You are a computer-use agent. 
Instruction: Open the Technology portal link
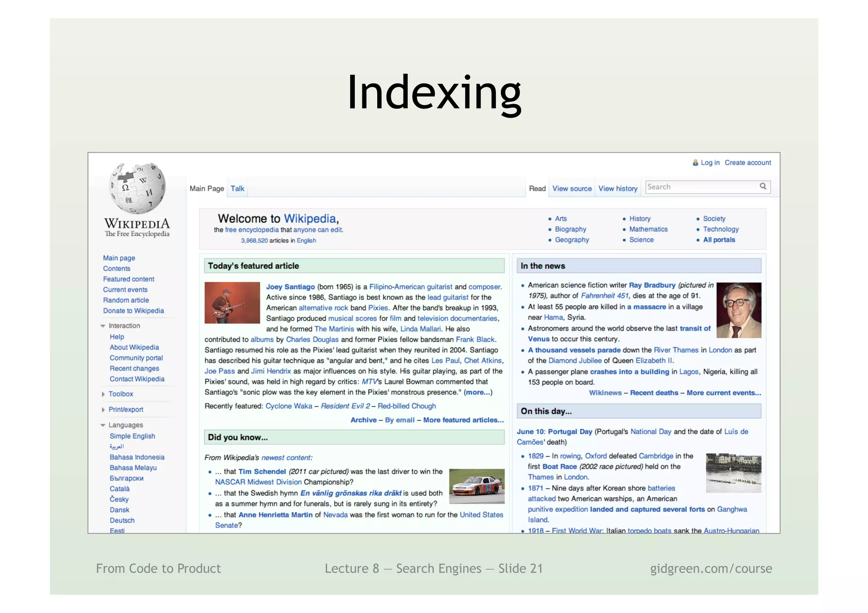pos(721,229)
